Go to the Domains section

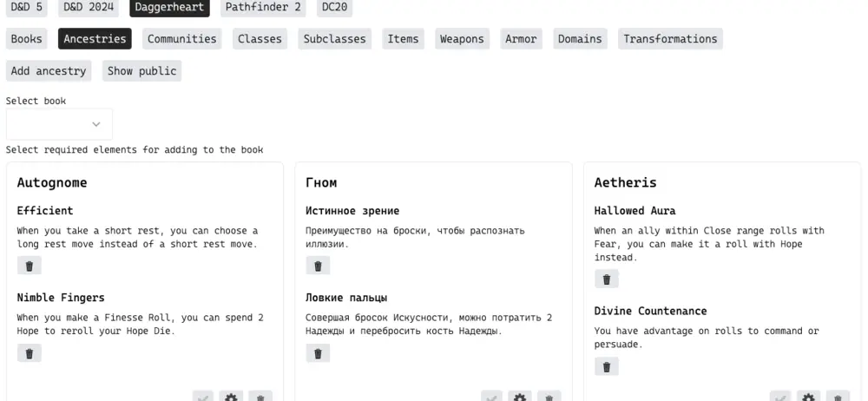coord(580,38)
